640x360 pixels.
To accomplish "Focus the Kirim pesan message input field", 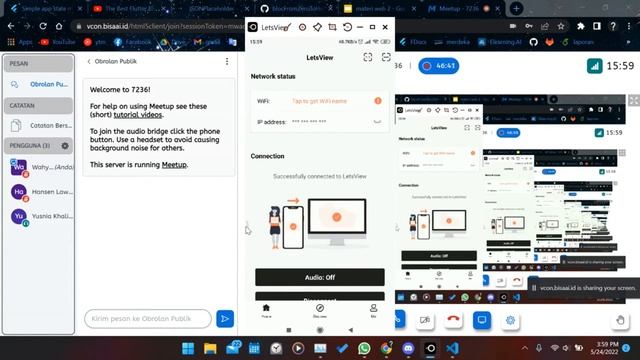I will [148, 319].
